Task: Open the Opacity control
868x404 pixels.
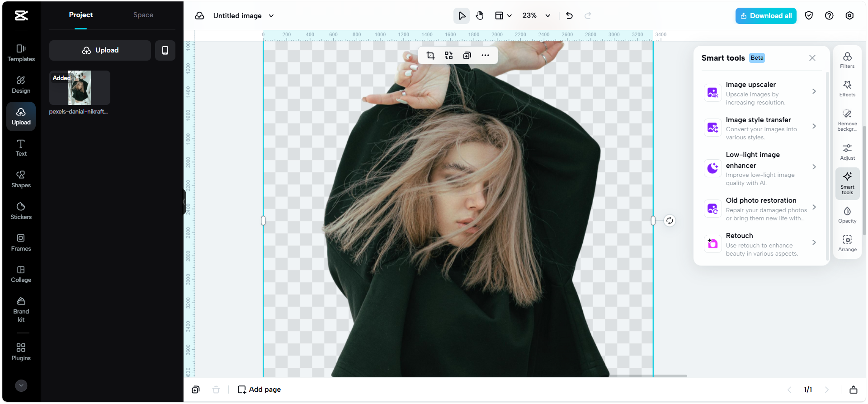Action: (x=847, y=214)
